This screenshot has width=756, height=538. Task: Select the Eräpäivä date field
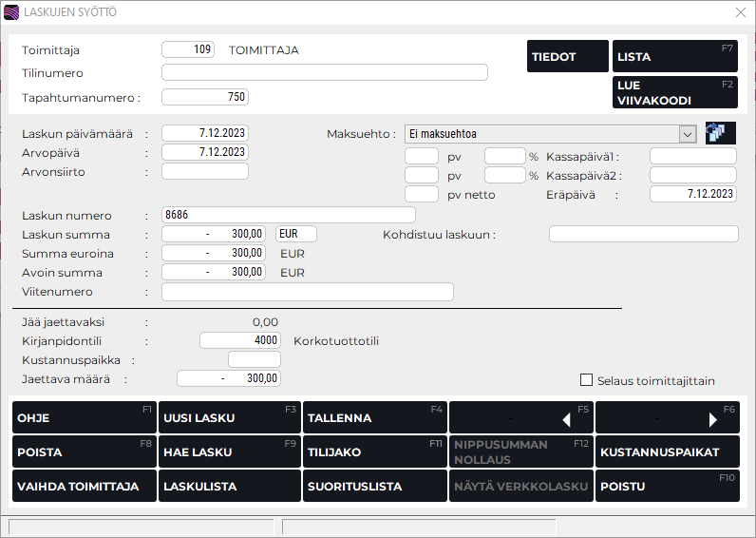click(x=693, y=194)
